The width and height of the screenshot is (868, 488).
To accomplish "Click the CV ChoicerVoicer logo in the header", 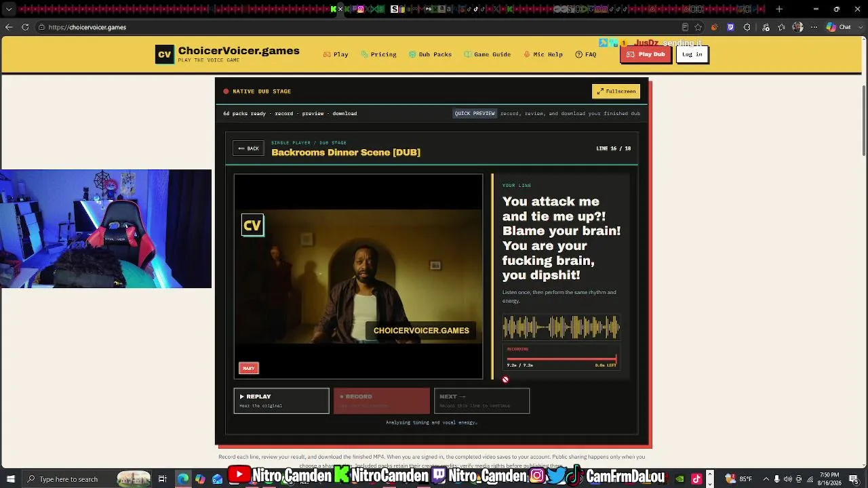I will pos(227,54).
